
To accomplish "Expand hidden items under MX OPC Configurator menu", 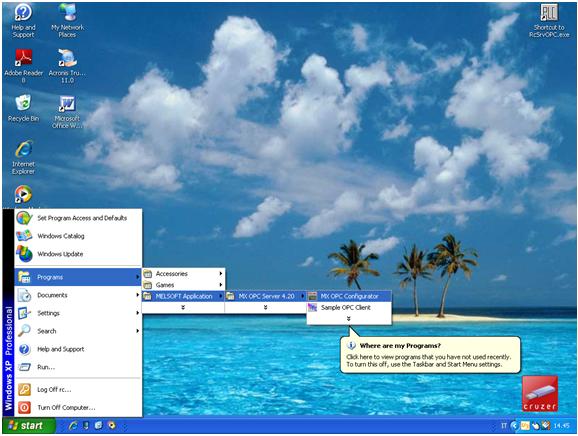I will point(348,319).
